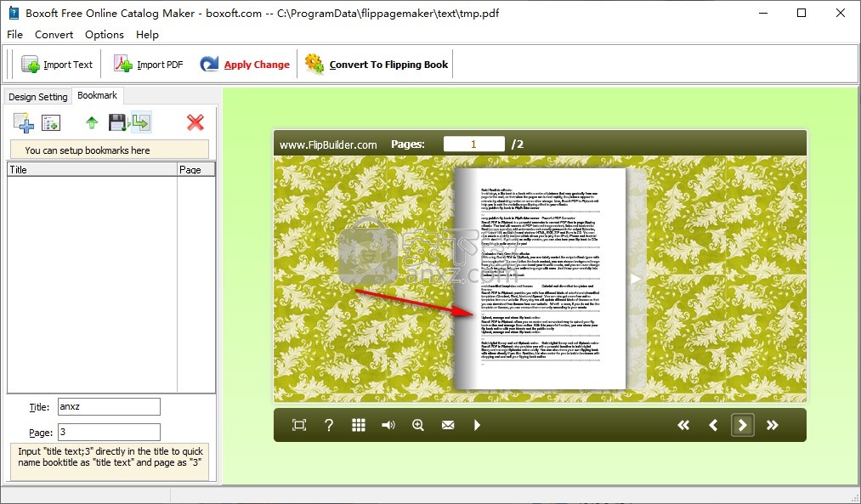The image size is (861, 504).
Task: Click the Page input field with 3
Action: 109,432
